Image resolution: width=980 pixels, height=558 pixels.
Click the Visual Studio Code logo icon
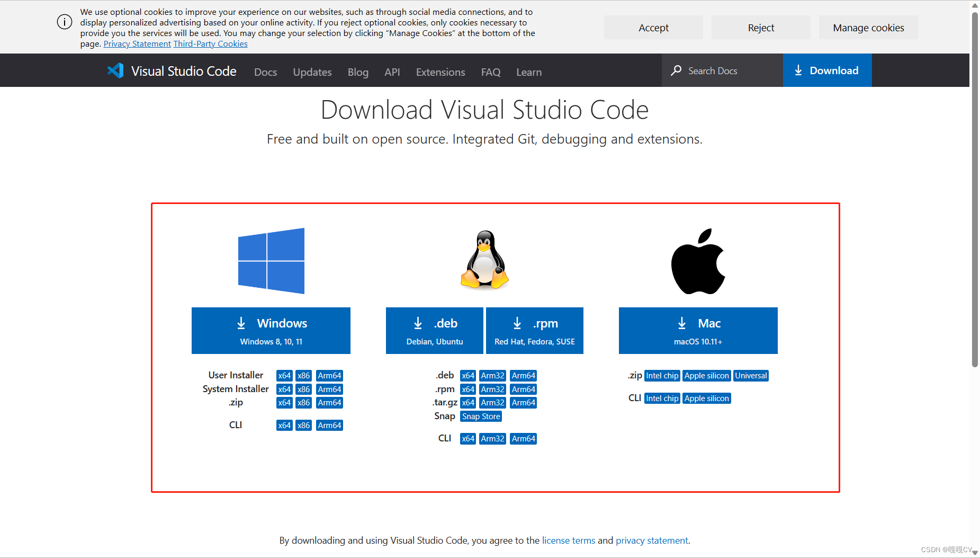pyautogui.click(x=115, y=70)
